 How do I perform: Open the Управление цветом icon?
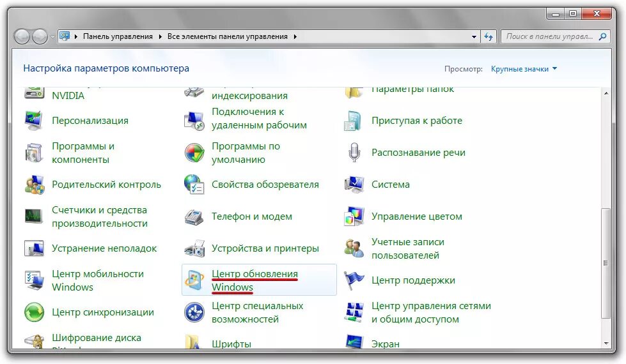click(354, 216)
